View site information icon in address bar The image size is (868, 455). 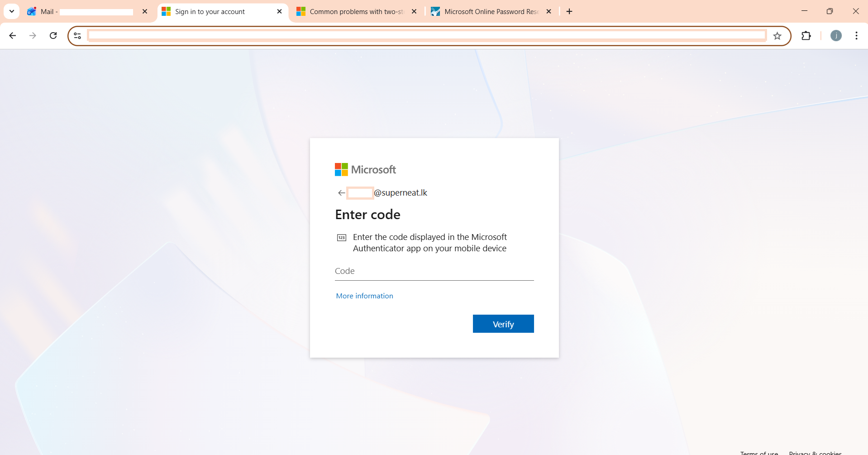coord(77,36)
